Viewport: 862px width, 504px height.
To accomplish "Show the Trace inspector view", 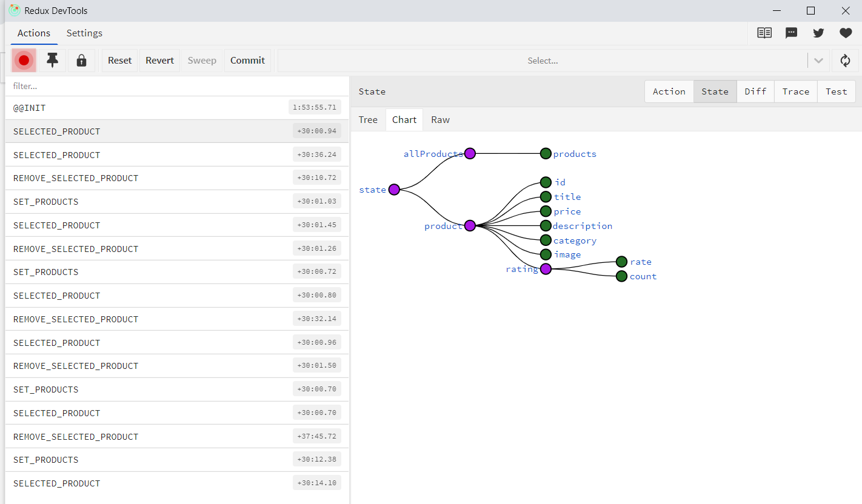I will tap(796, 91).
